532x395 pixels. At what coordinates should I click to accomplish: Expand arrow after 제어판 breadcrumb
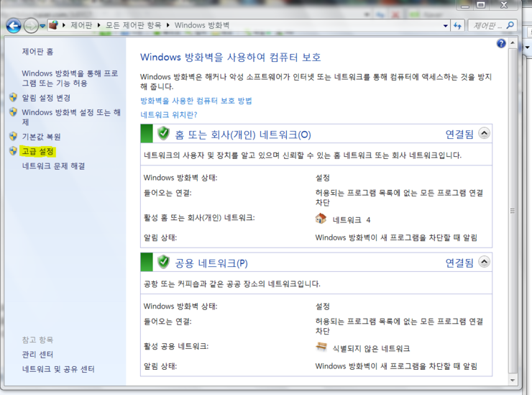(x=98, y=25)
